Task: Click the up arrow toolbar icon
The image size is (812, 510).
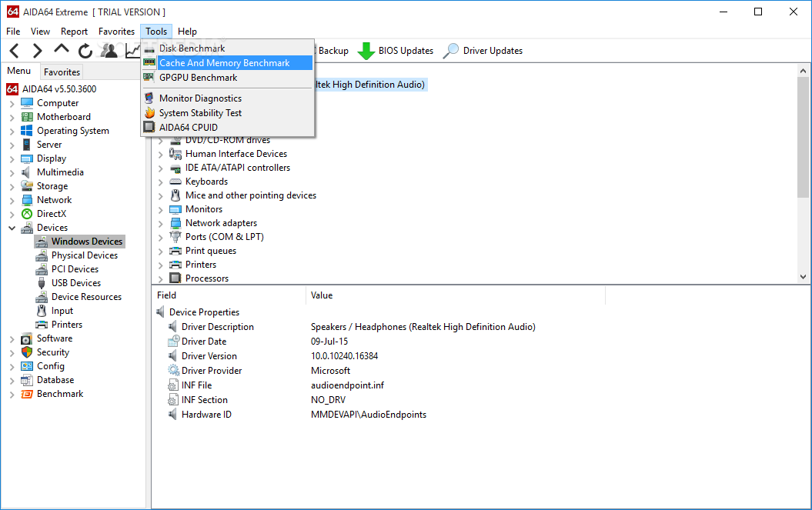Action: 62,49
